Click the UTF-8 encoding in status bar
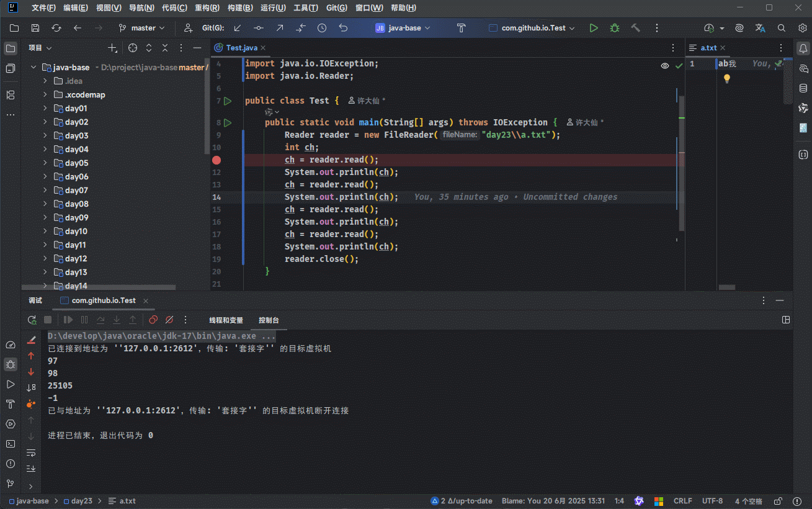Viewport: 812px width, 509px height. (712, 501)
